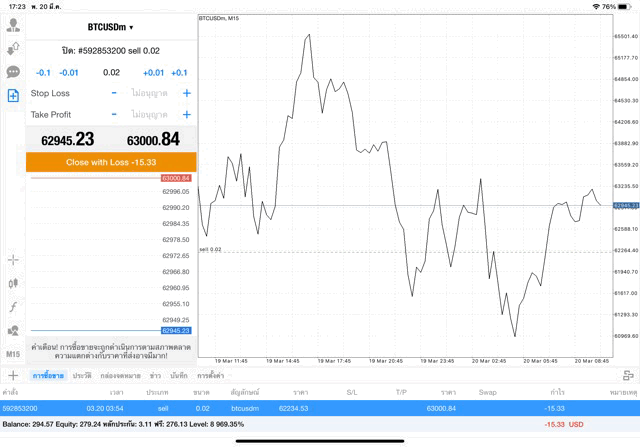Screen dimensions: 640x447
Task: Select the new order document icon
Action: pos(13,96)
